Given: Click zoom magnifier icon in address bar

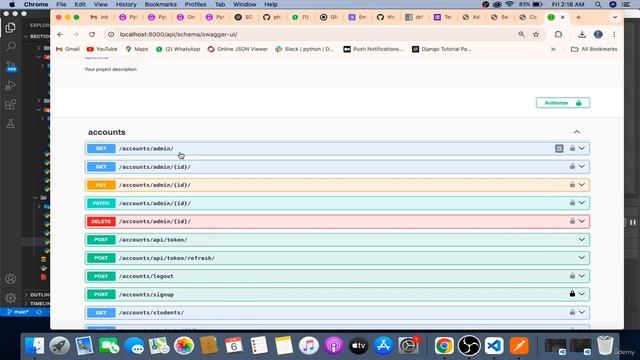Looking at the screenshot, I should click(x=521, y=35).
